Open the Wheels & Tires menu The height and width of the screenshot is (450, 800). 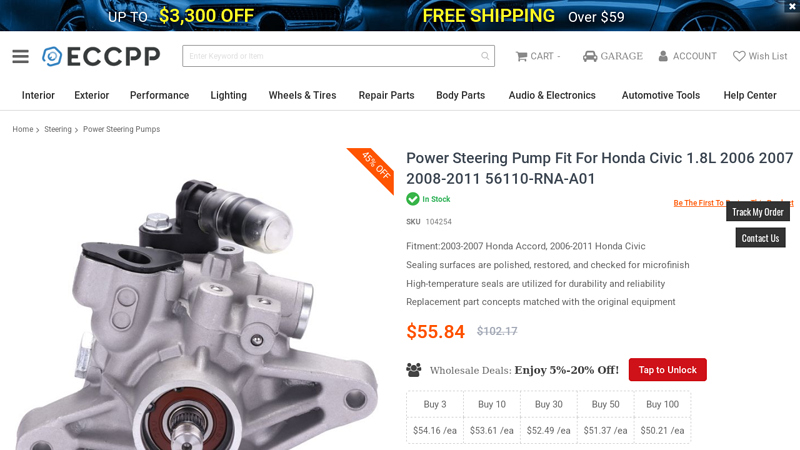[302, 95]
